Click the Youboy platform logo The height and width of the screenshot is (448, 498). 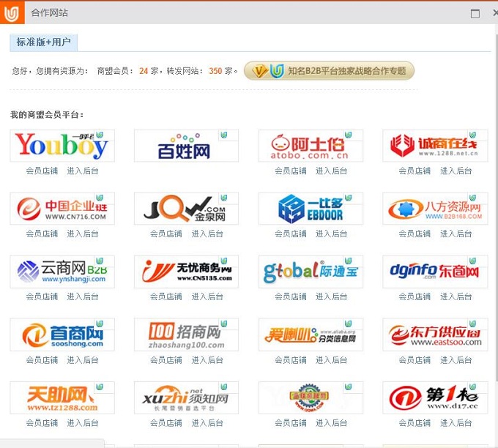coord(62,146)
